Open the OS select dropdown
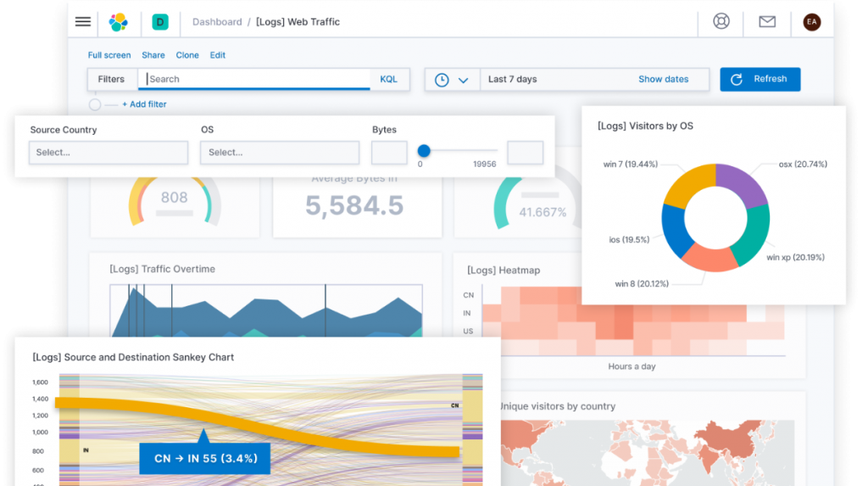 (x=280, y=153)
